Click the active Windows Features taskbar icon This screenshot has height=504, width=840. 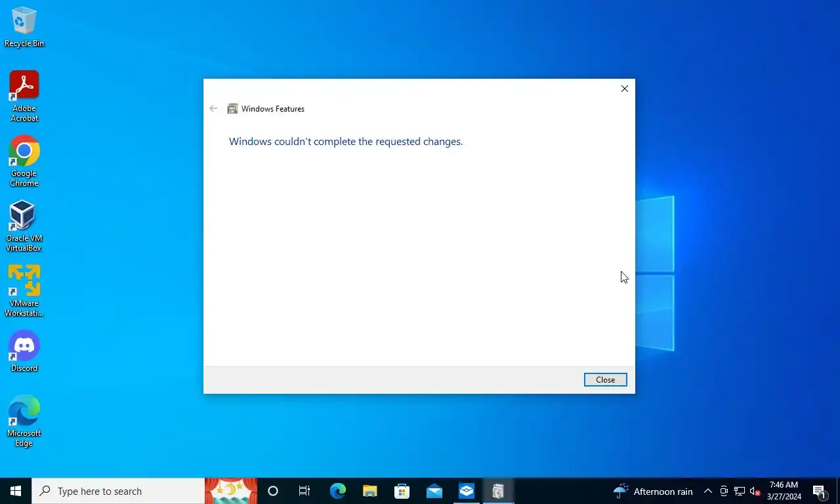click(498, 491)
